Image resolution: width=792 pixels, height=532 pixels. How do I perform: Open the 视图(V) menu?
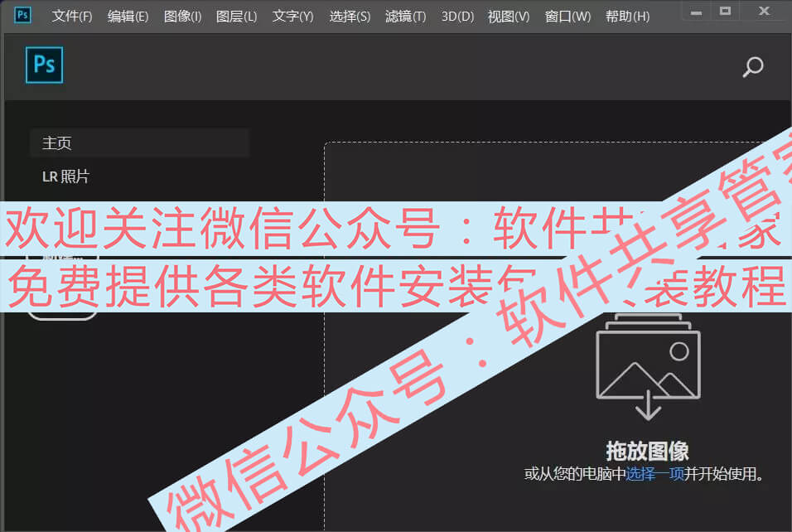click(508, 17)
